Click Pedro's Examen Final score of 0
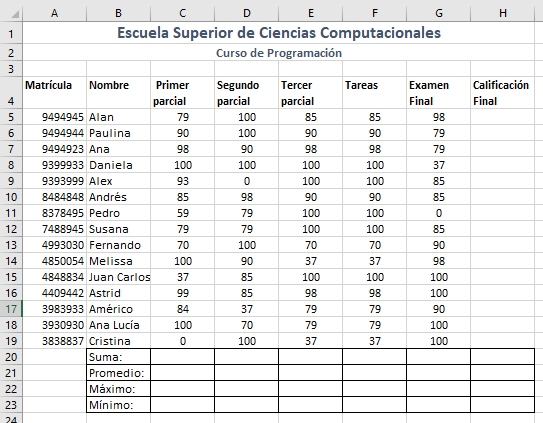 438,213
